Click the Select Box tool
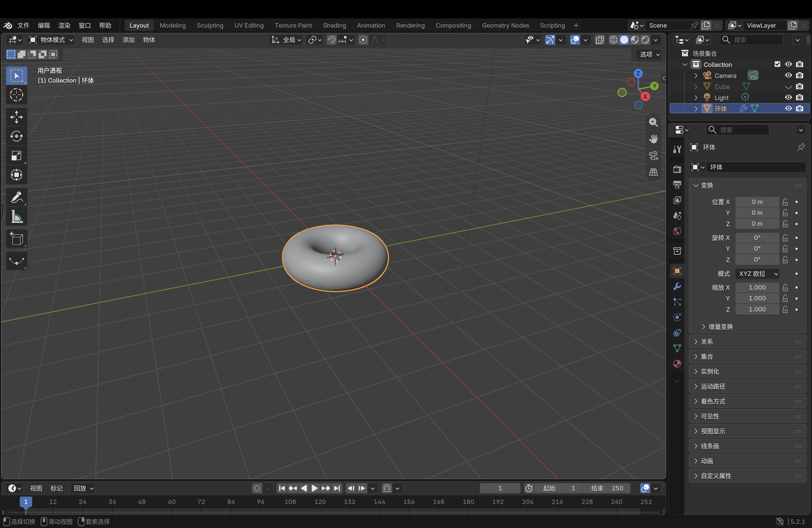 pos(16,75)
